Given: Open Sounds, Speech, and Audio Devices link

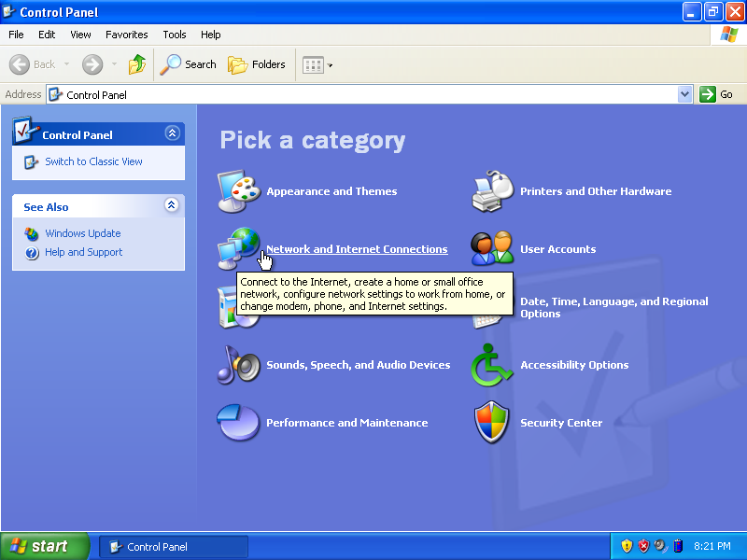Looking at the screenshot, I should point(359,365).
